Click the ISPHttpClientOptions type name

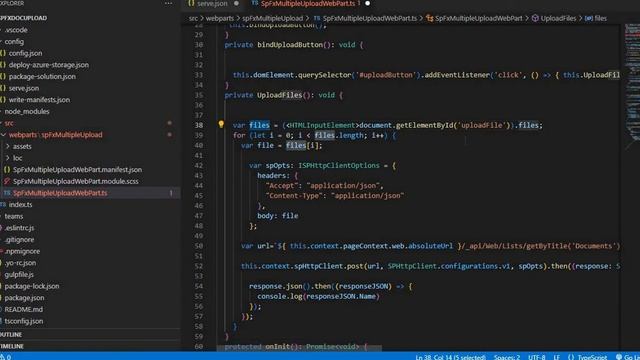(x=339, y=165)
